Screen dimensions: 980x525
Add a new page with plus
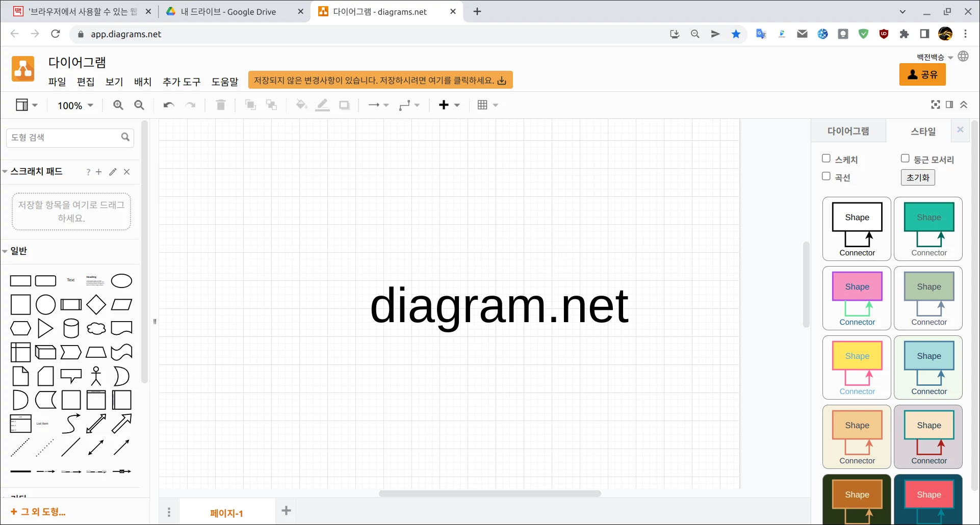point(287,510)
